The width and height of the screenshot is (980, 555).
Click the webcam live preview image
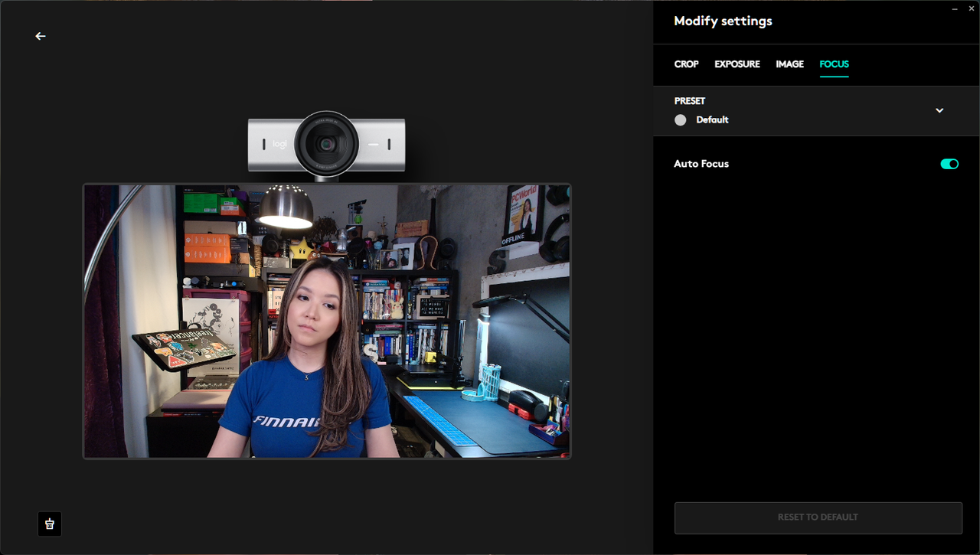click(x=327, y=322)
